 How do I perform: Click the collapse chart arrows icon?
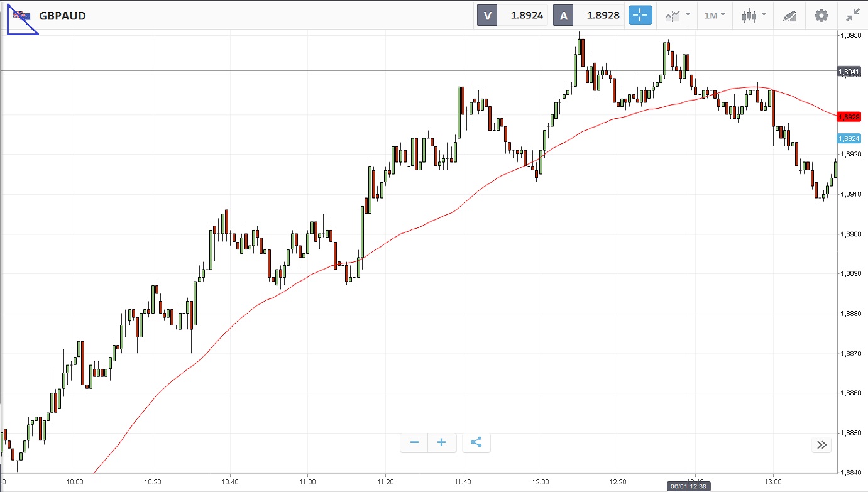[x=852, y=16]
